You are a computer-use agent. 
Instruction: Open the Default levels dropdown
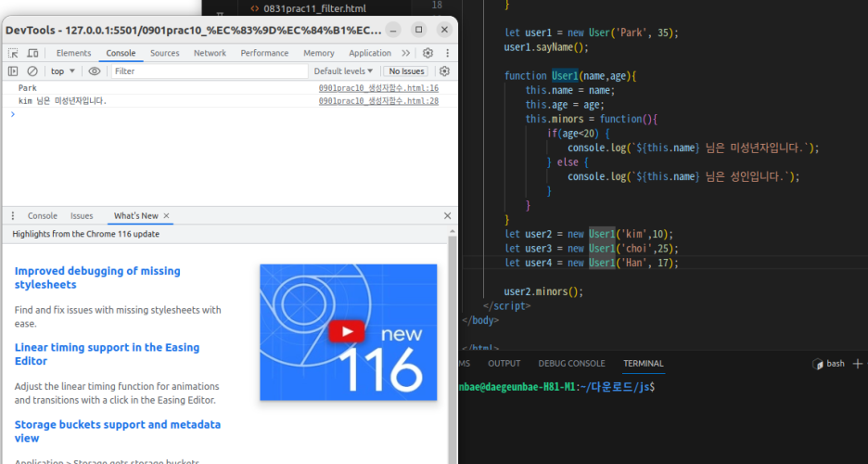coord(343,71)
